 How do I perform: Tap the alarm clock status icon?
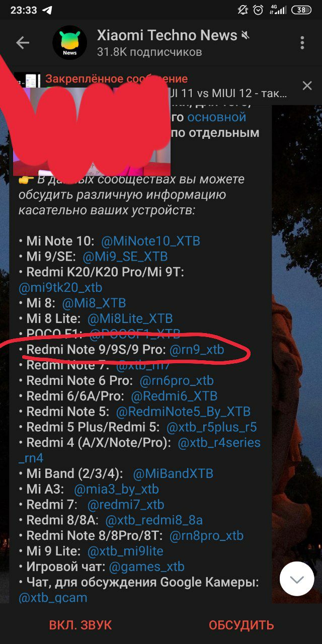pos(258,10)
